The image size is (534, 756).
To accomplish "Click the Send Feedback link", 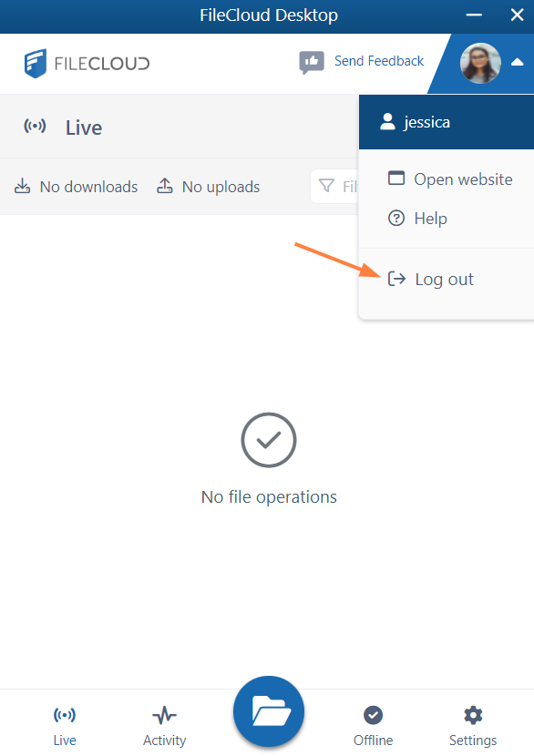I will pos(379,61).
